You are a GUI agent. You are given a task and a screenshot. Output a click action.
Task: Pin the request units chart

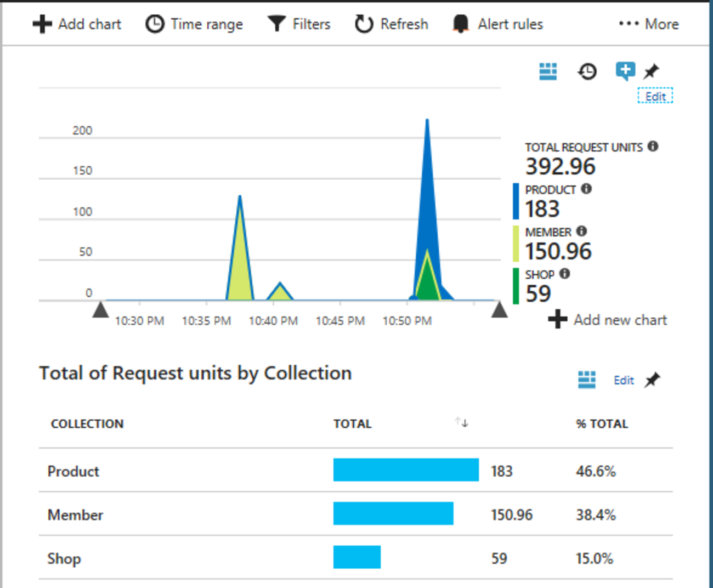click(652, 71)
